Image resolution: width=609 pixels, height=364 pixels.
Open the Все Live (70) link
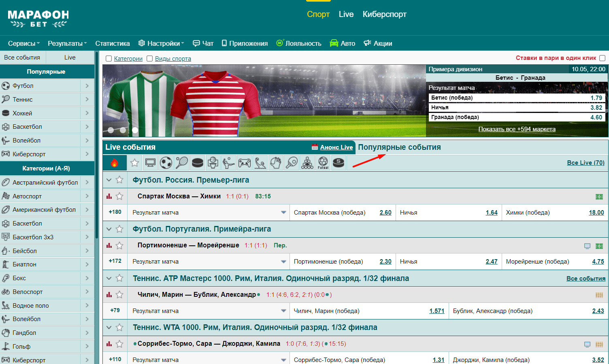click(586, 162)
